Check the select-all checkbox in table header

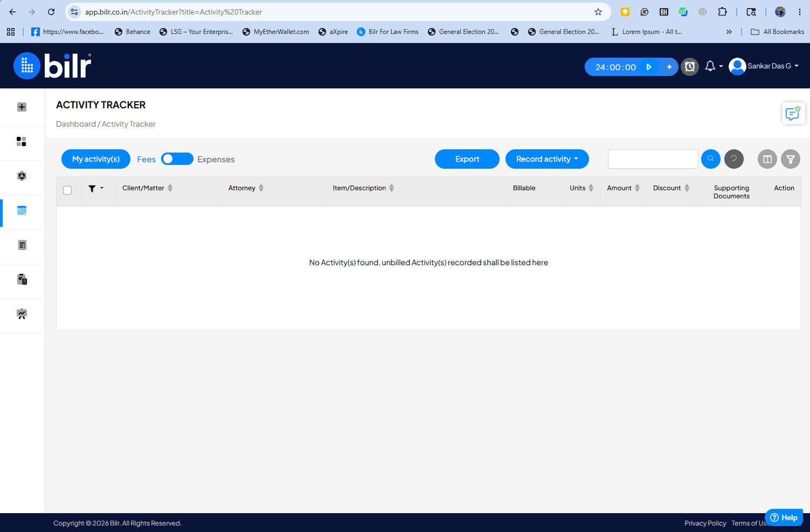(x=67, y=190)
